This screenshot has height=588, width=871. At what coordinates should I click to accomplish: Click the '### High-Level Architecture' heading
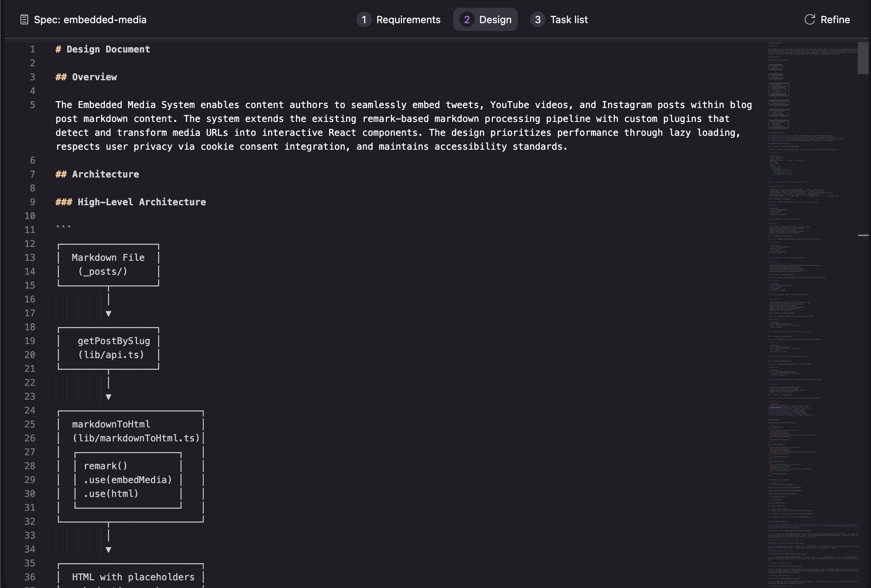tap(142, 202)
